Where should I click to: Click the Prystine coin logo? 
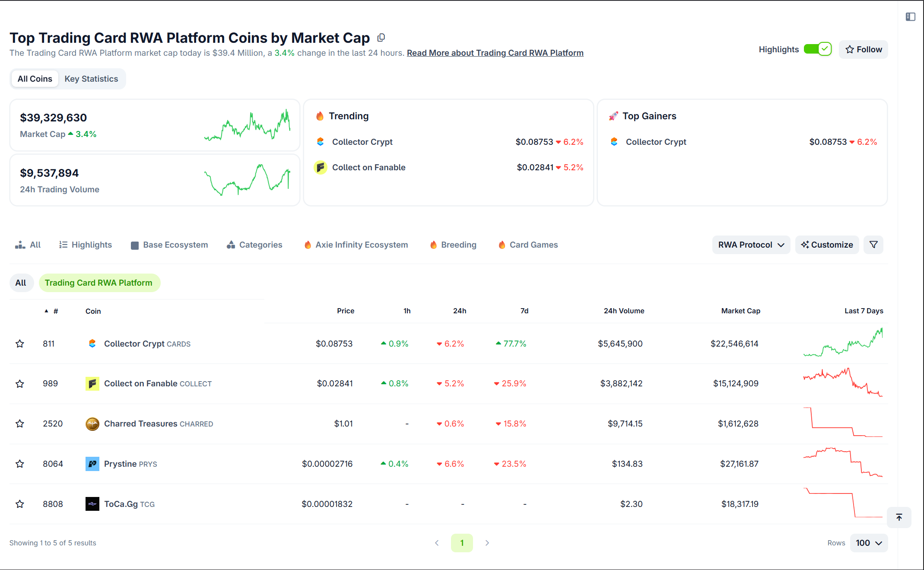click(x=92, y=464)
